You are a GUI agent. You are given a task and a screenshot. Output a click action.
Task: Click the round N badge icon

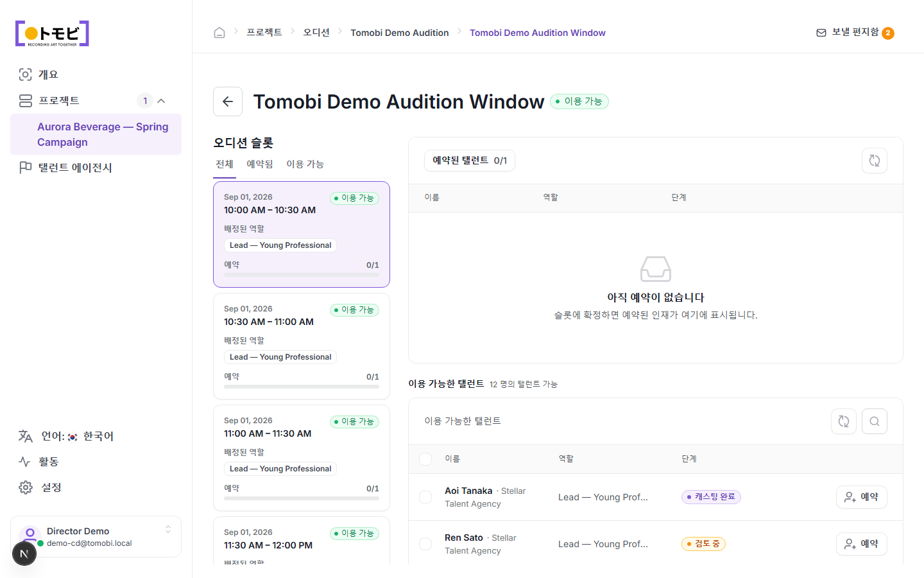(24, 554)
